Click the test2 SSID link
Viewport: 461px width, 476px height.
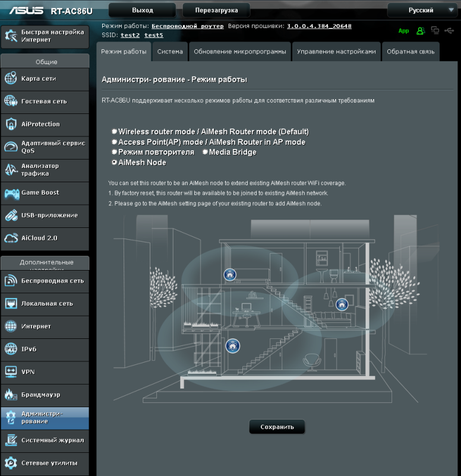coord(130,35)
